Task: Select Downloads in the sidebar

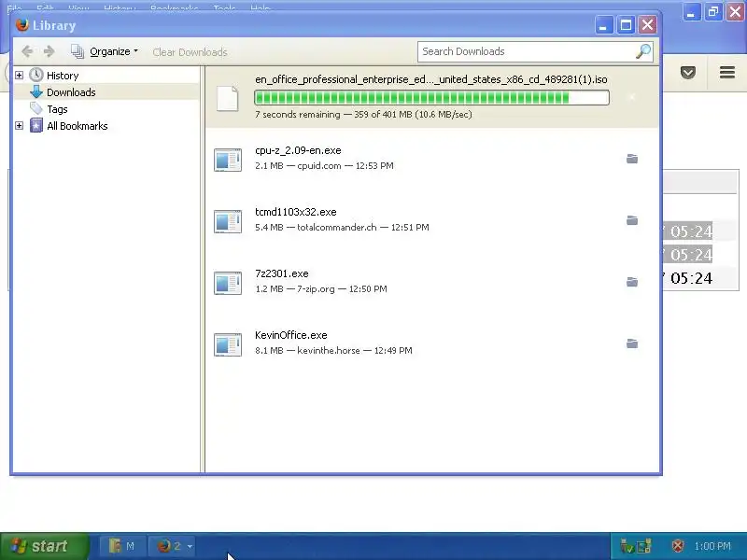Action: [71, 91]
